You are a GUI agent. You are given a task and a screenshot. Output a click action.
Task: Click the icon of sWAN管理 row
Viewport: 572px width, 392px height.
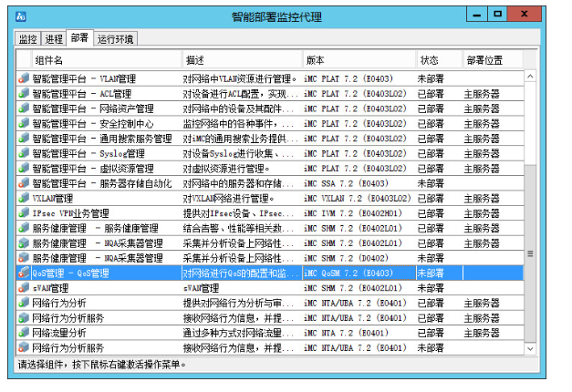[24, 288]
